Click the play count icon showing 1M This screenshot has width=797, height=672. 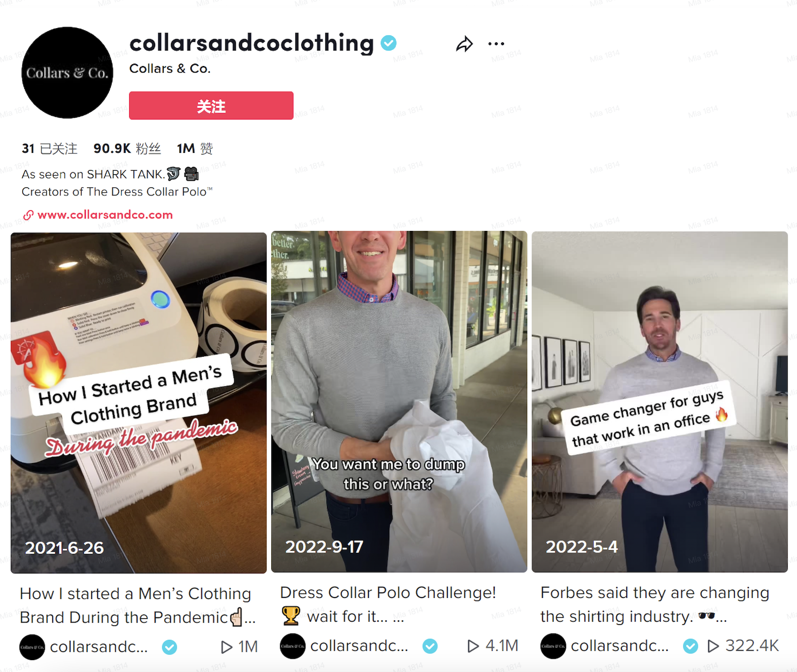tap(226, 647)
